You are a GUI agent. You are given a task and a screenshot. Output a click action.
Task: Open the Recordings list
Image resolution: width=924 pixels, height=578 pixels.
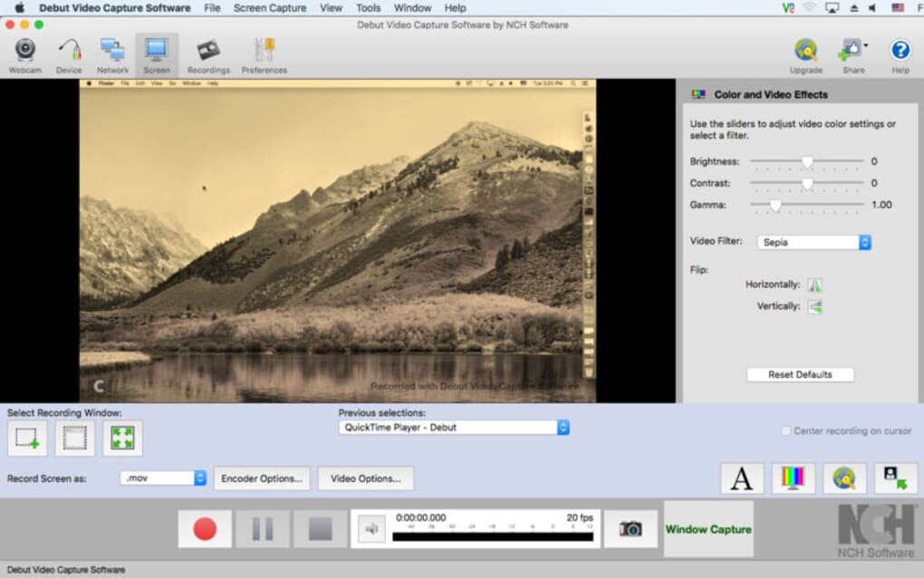tap(207, 53)
